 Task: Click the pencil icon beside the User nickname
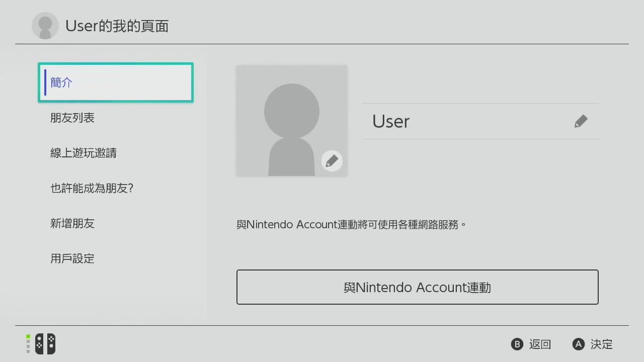[x=581, y=121]
